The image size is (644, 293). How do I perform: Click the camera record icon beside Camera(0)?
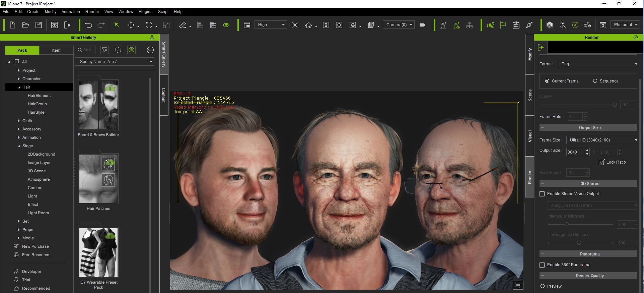(x=423, y=25)
